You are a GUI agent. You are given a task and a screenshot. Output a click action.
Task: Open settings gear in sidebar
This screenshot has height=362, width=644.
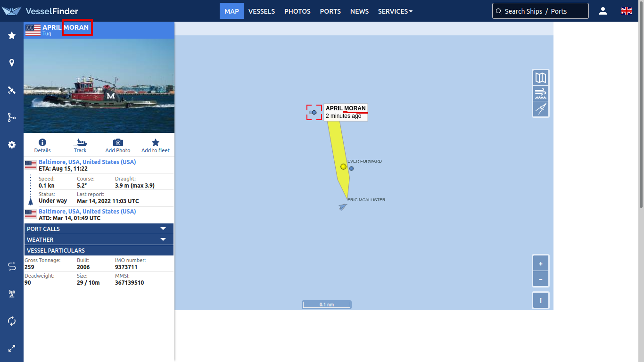pyautogui.click(x=12, y=145)
